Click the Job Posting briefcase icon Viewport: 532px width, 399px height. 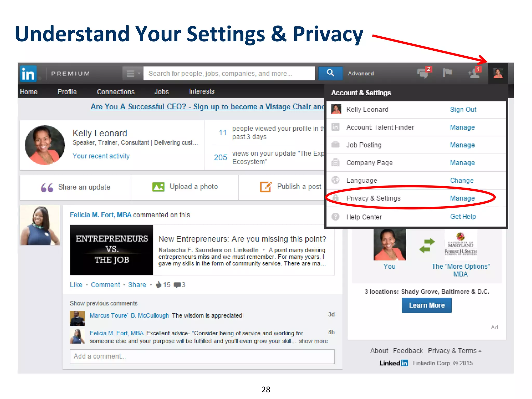tap(336, 144)
